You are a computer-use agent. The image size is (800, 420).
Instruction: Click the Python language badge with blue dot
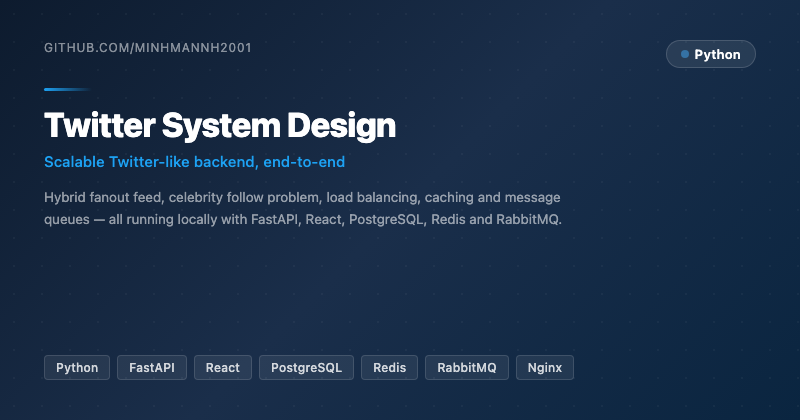(711, 54)
